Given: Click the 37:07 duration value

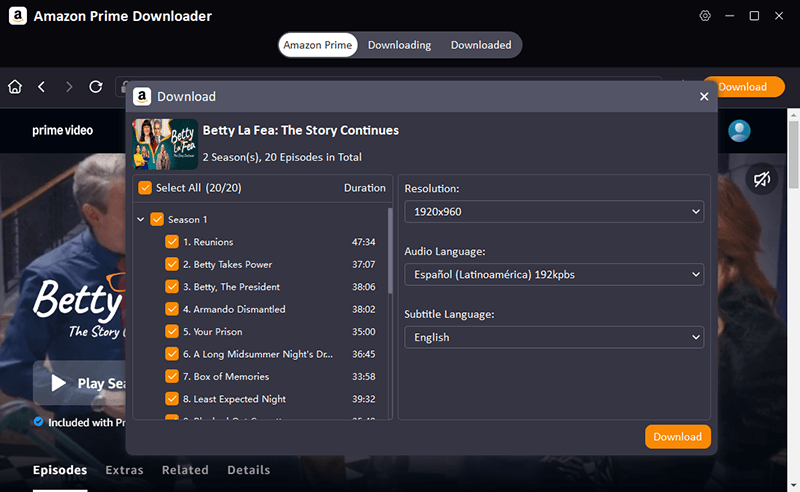Looking at the screenshot, I should coord(363,264).
